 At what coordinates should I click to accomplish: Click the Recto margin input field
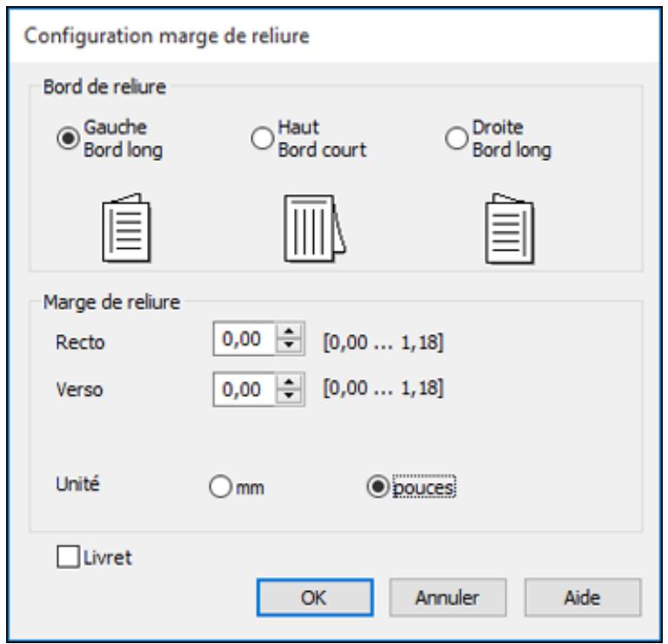click(244, 339)
